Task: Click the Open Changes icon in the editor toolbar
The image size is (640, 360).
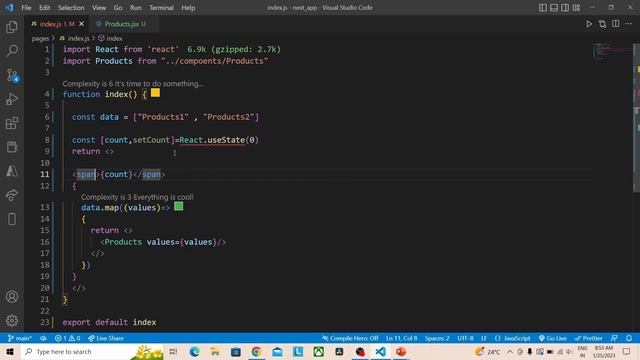Action: click(x=602, y=24)
